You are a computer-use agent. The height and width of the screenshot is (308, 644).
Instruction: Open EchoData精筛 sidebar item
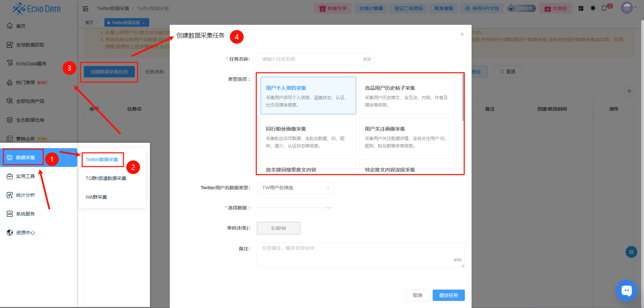tap(31, 63)
